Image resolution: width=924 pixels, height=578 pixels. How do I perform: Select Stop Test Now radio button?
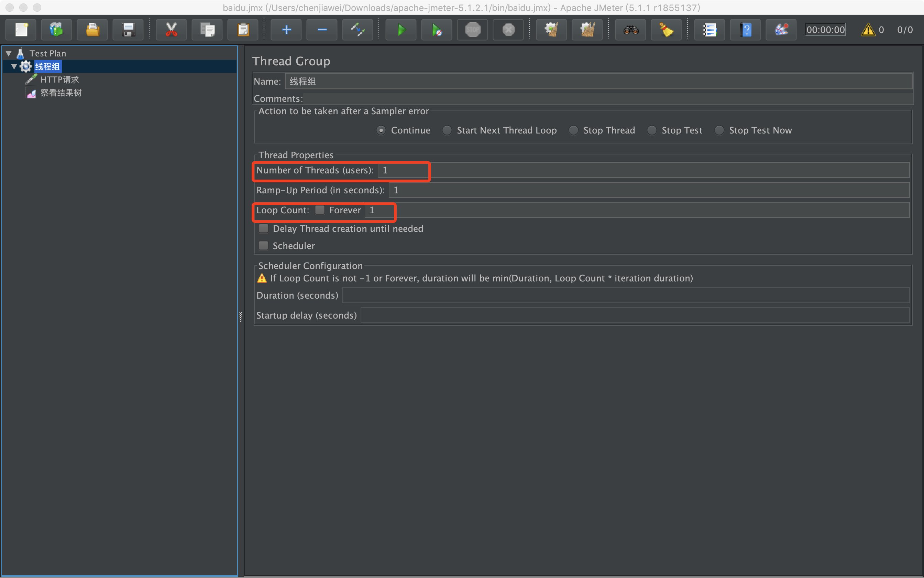click(719, 130)
